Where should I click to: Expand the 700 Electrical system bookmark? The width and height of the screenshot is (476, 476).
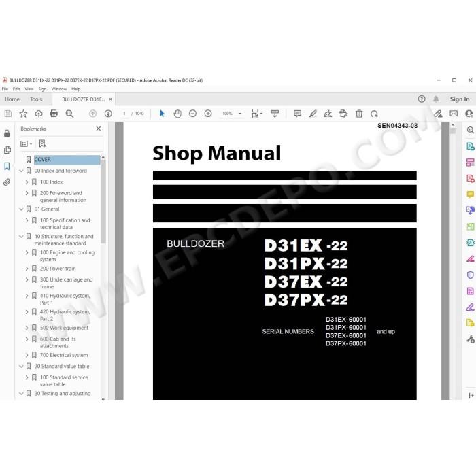click(x=27, y=355)
